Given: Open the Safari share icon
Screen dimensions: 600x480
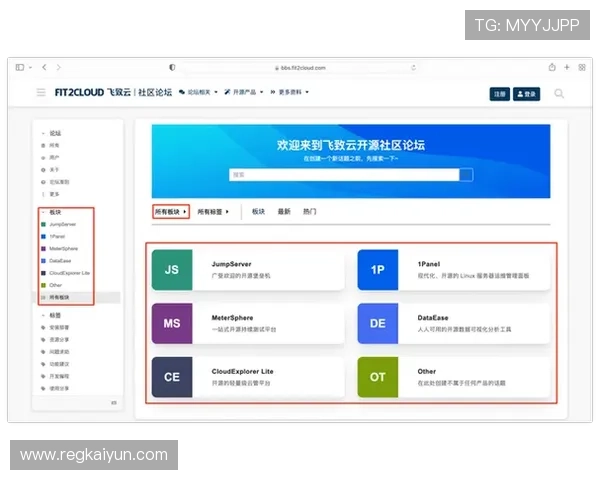Looking at the screenshot, I should (x=552, y=67).
